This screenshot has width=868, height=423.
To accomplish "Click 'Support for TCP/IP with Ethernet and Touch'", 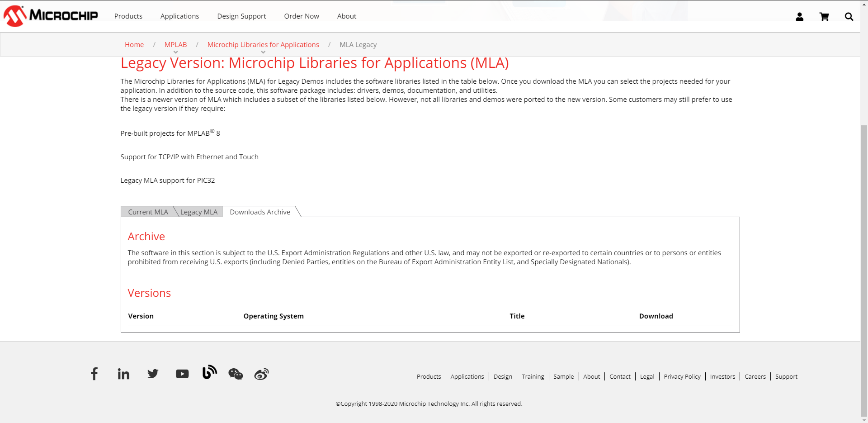I will pos(189,157).
